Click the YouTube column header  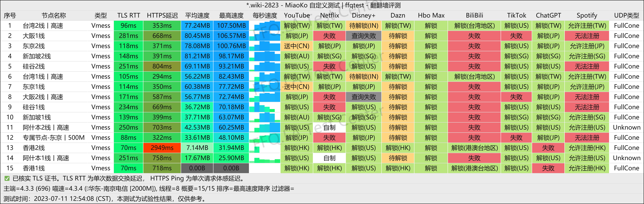point(297,15)
